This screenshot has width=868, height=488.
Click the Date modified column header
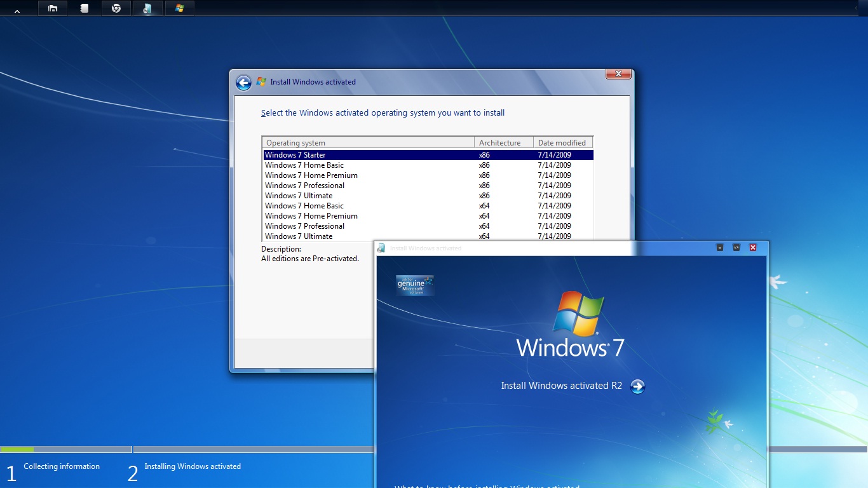[562, 142]
